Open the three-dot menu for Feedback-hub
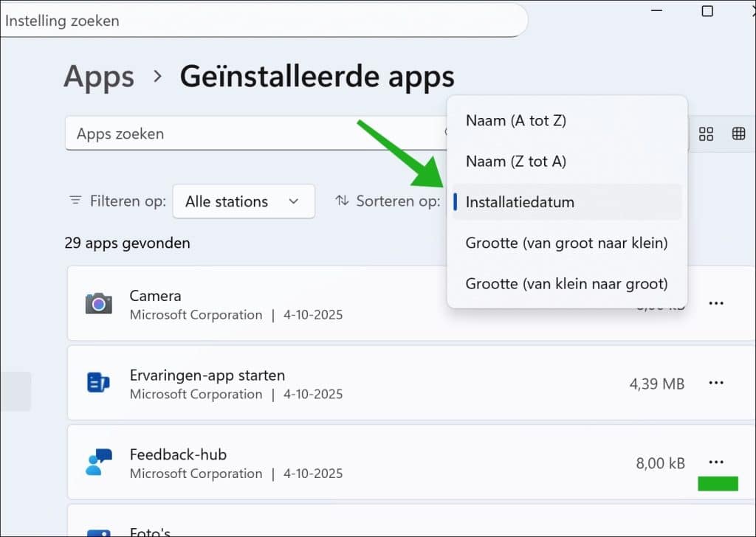This screenshot has width=756, height=537. click(x=715, y=462)
